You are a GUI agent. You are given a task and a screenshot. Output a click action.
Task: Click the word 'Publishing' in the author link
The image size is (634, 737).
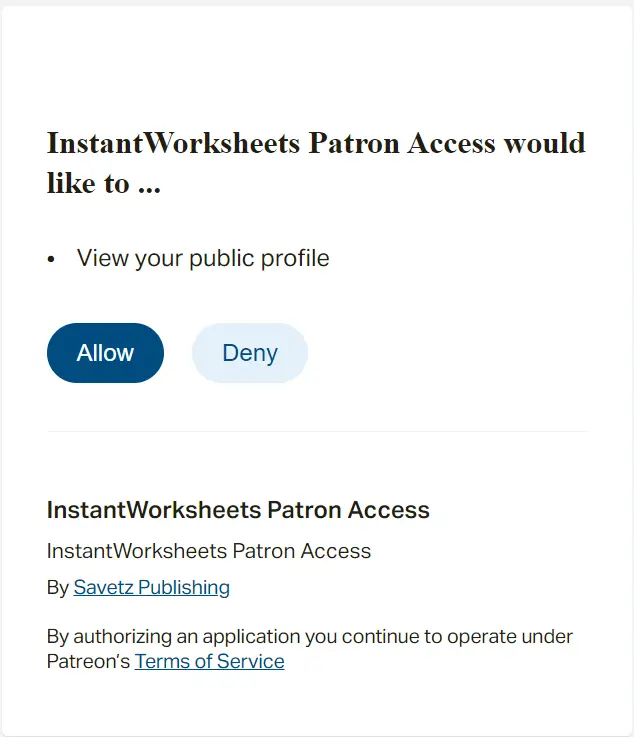point(184,588)
